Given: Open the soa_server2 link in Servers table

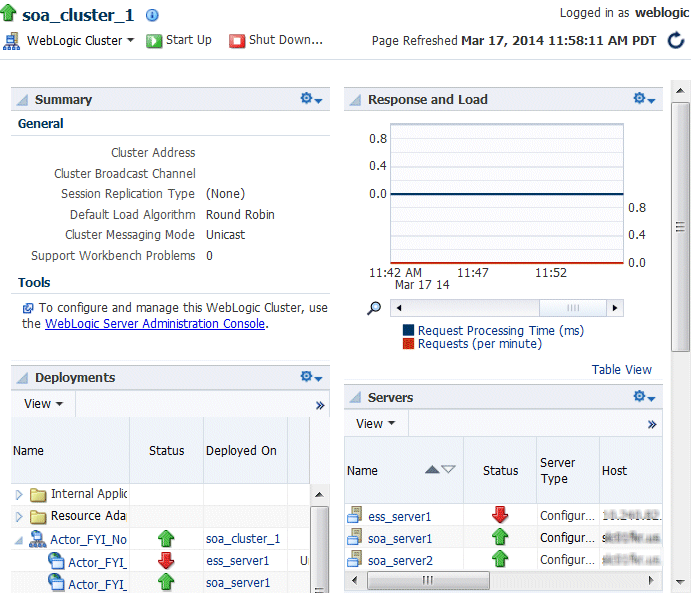Looking at the screenshot, I should (x=400, y=561).
